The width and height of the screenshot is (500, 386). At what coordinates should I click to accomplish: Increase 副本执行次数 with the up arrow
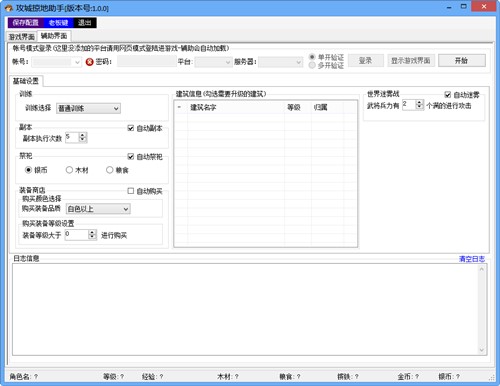click(x=83, y=135)
